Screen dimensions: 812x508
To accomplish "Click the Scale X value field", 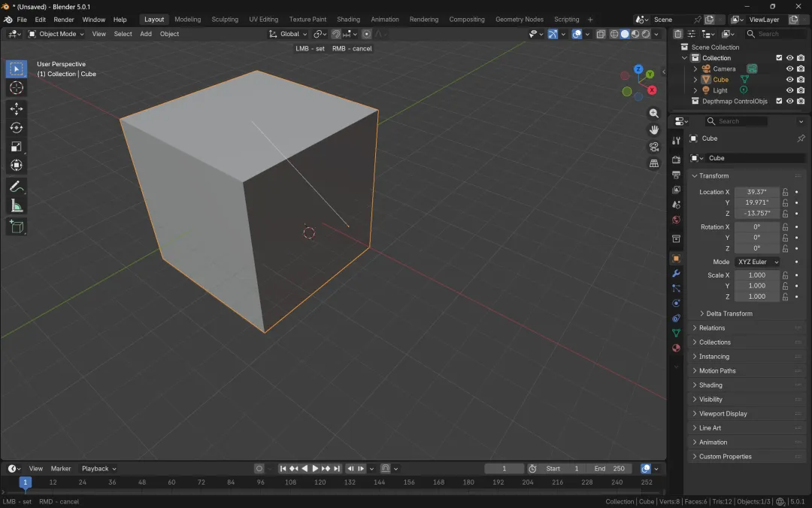I will point(756,275).
